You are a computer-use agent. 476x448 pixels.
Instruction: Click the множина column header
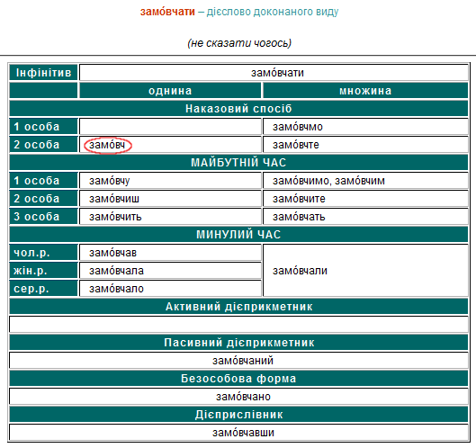[x=365, y=91]
